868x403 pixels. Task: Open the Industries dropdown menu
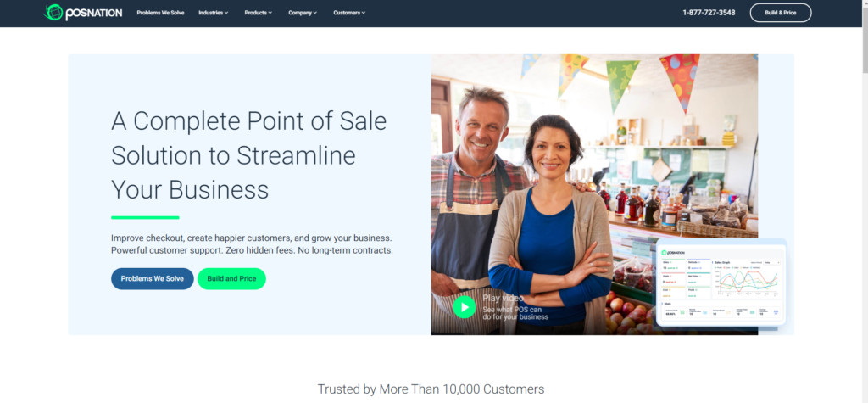point(213,13)
